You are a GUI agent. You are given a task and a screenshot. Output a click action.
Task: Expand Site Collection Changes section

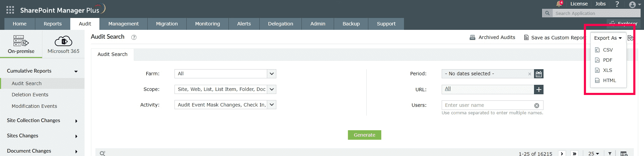76,121
